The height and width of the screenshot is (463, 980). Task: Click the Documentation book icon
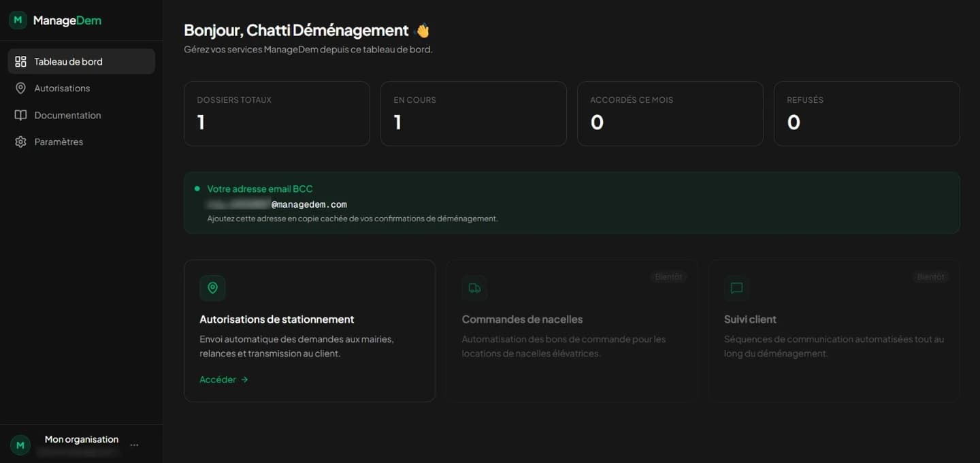20,115
